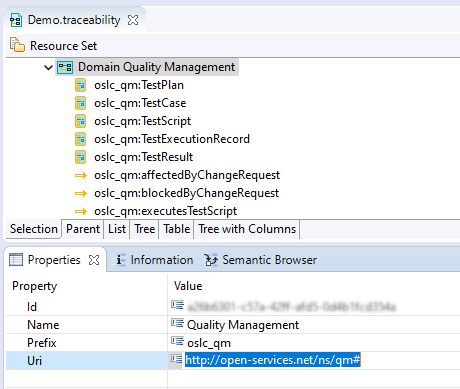This screenshot has height=389, width=460.
Task: Select the Resource Set label
Action: [63, 46]
